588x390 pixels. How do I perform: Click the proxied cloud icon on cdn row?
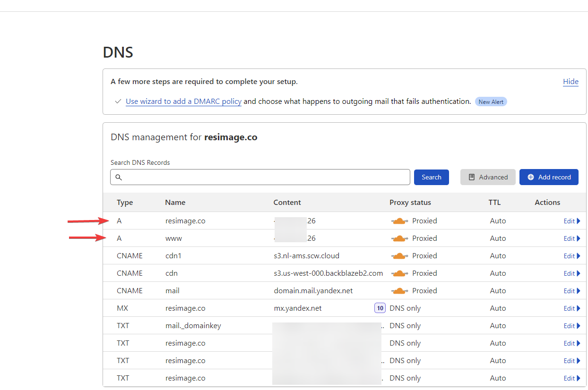400,273
